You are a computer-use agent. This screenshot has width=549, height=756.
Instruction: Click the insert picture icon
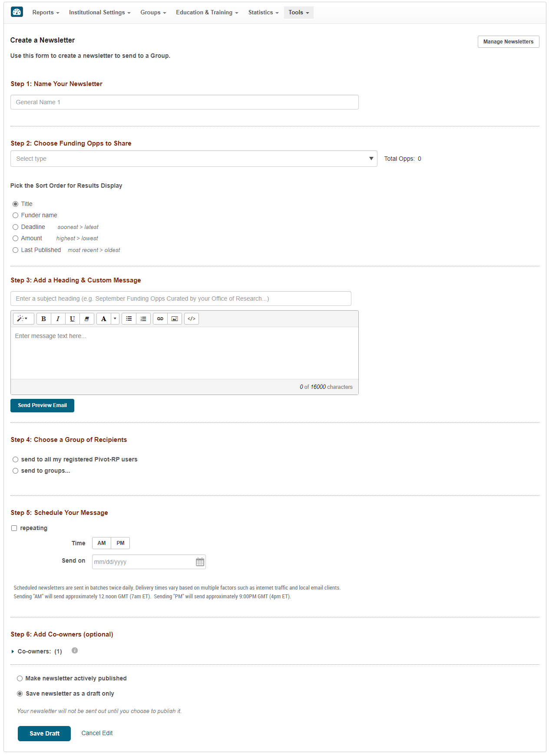click(x=175, y=319)
